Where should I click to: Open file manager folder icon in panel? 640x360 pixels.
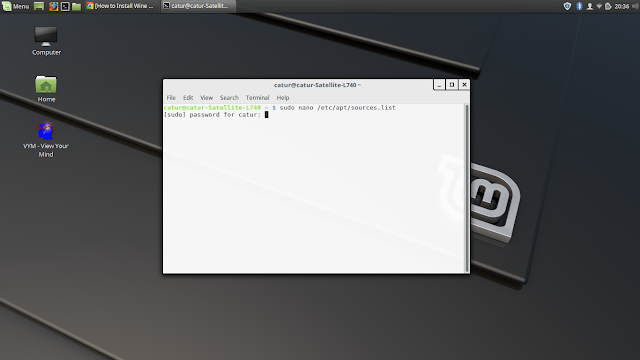click(x=76, y=6)
